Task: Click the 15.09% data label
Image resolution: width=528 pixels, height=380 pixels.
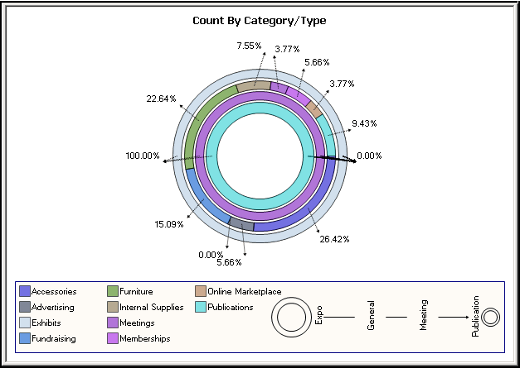Action: [x=169, y=224]
